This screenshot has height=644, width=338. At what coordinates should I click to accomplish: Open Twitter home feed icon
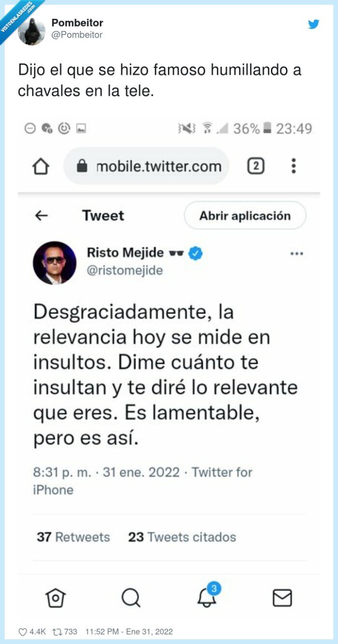55,598
